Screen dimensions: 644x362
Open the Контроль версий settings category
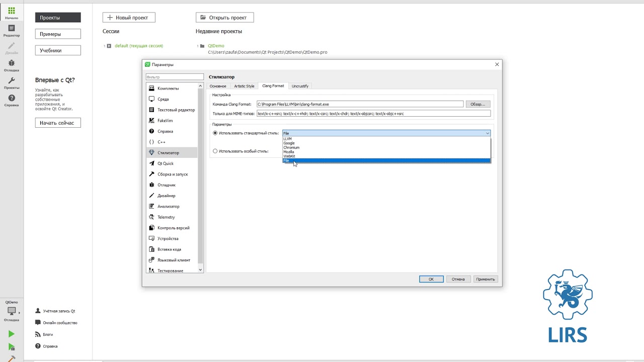[x=172, y=228]
